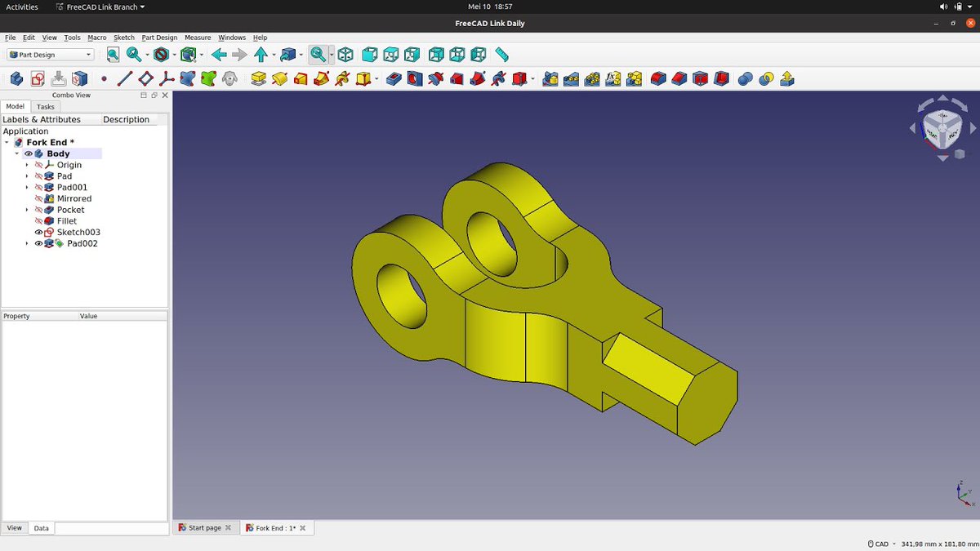The width and height of the screenshot is (980, 551).
Task: Click the blue shape binder icon
Action: [188, 78]
